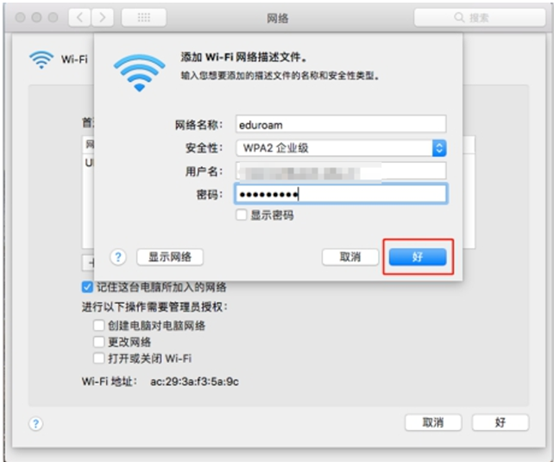Open help with the dialog question mark
Viewport: 554px width, 462px height.
pyautogui.click(x=118, y=257)
